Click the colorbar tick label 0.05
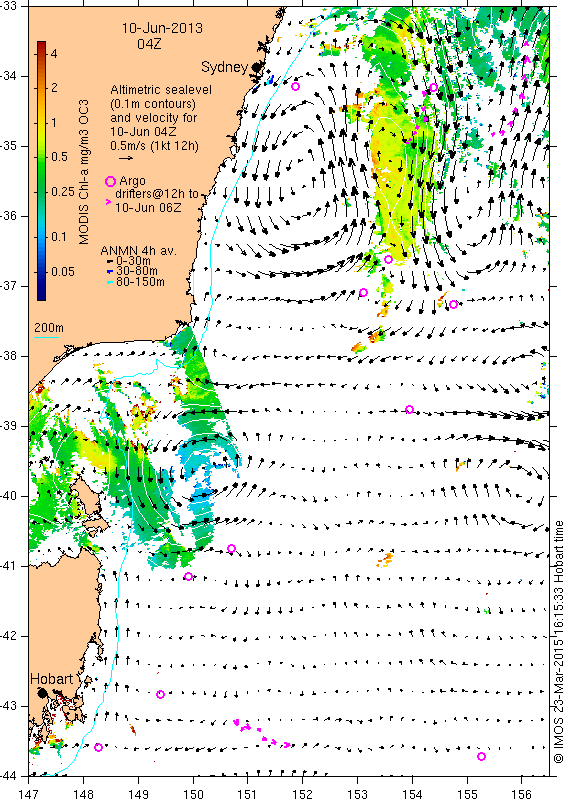The width and height of the screenshot is (570, 800). (63, 271)
